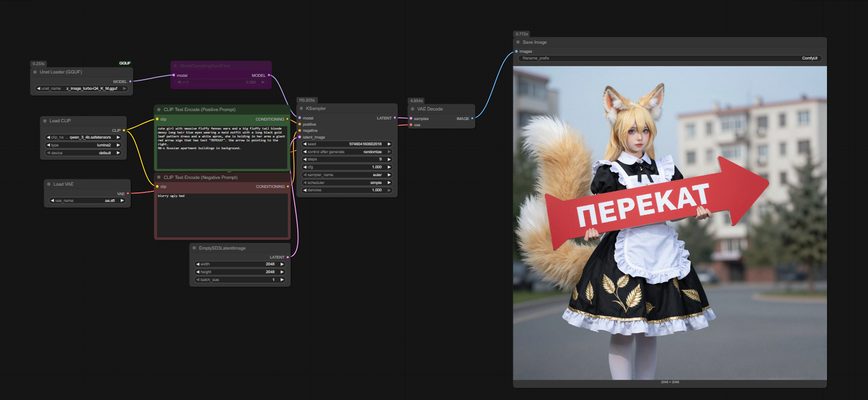
Task: Click the clip input socket on Positive Prompt
Action: click(157, 119)
